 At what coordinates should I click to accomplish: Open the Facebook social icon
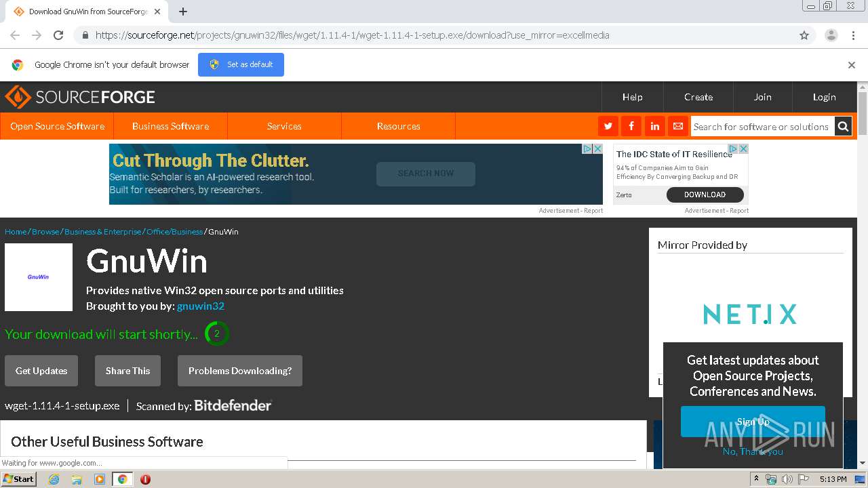631,126
